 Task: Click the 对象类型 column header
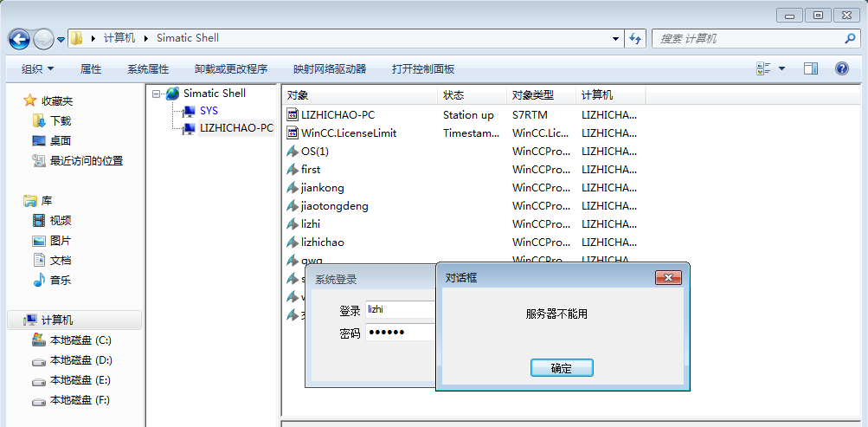pos(542,95)
